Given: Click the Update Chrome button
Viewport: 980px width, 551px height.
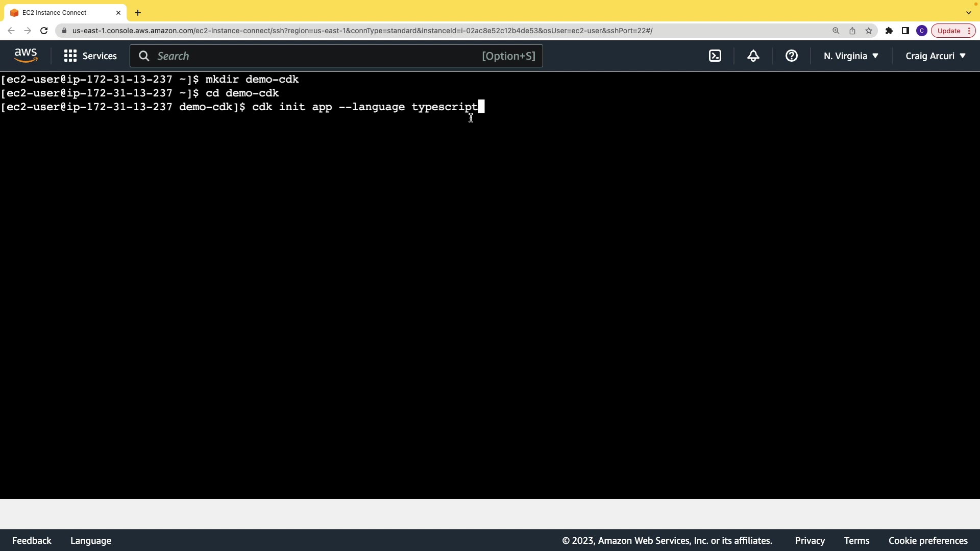Looking at the screenshot, I should [949, 31].
